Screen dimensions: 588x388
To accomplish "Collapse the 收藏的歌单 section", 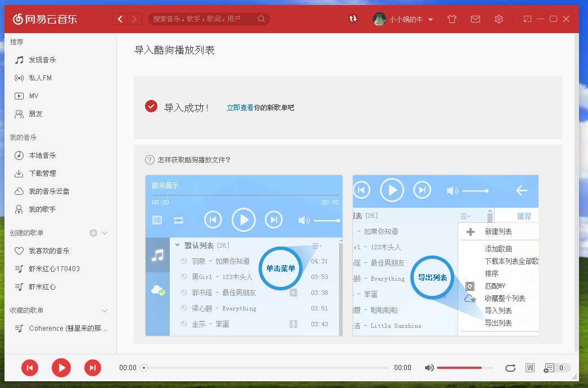I will (105, 311).
